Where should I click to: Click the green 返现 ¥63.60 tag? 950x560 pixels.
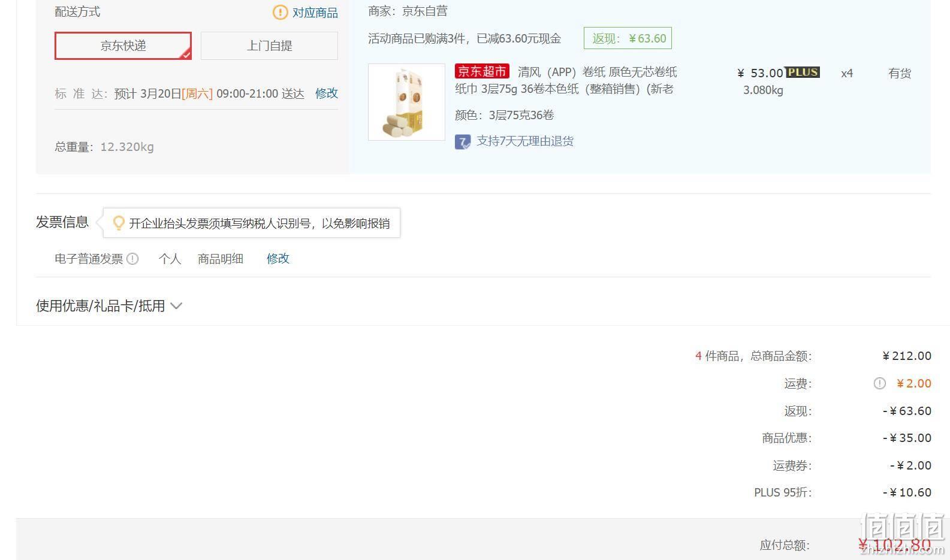click(628, 38)
